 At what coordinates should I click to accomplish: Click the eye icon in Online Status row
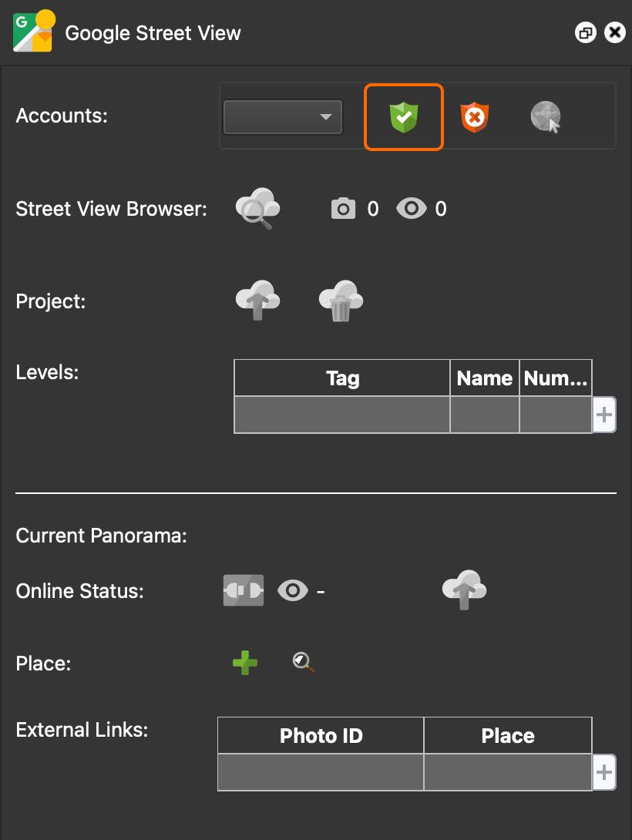click(293, 591)
